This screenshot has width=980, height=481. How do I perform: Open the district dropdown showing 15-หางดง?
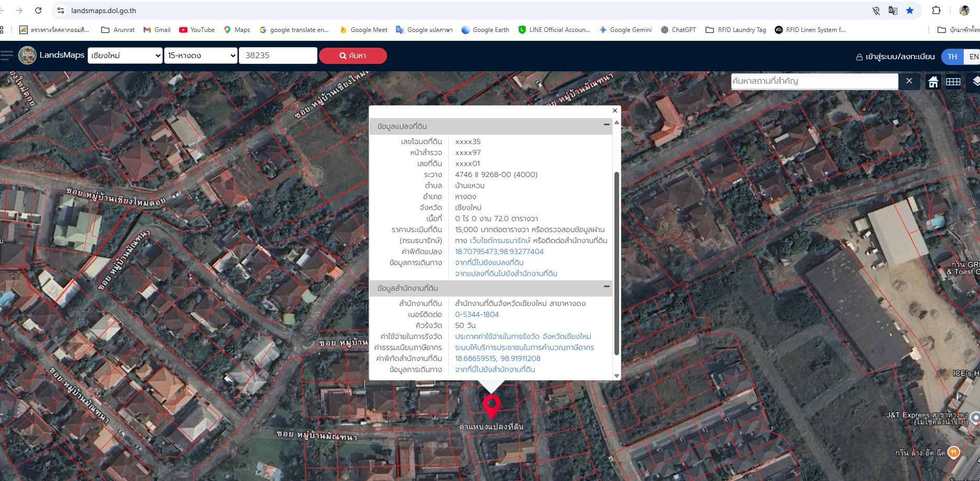[x=201, y=56]
